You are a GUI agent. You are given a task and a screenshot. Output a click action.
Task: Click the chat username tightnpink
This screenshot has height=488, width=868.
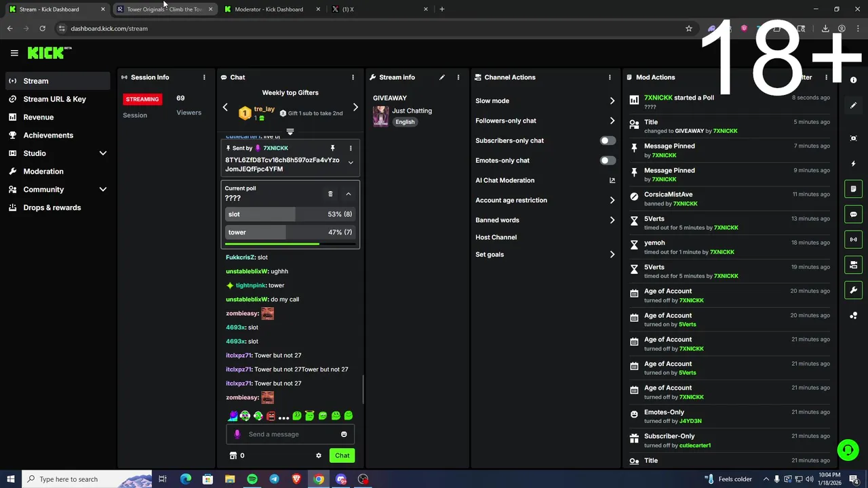(250, 285)
